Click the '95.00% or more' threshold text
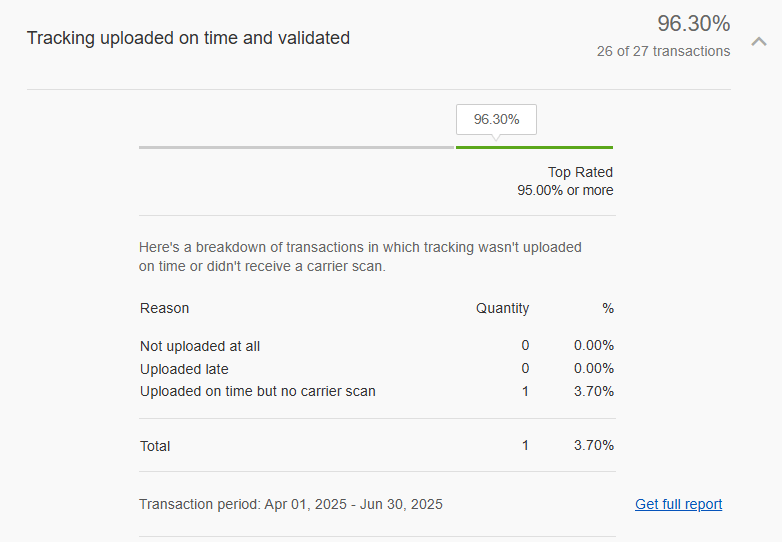 tap(565, 190)
